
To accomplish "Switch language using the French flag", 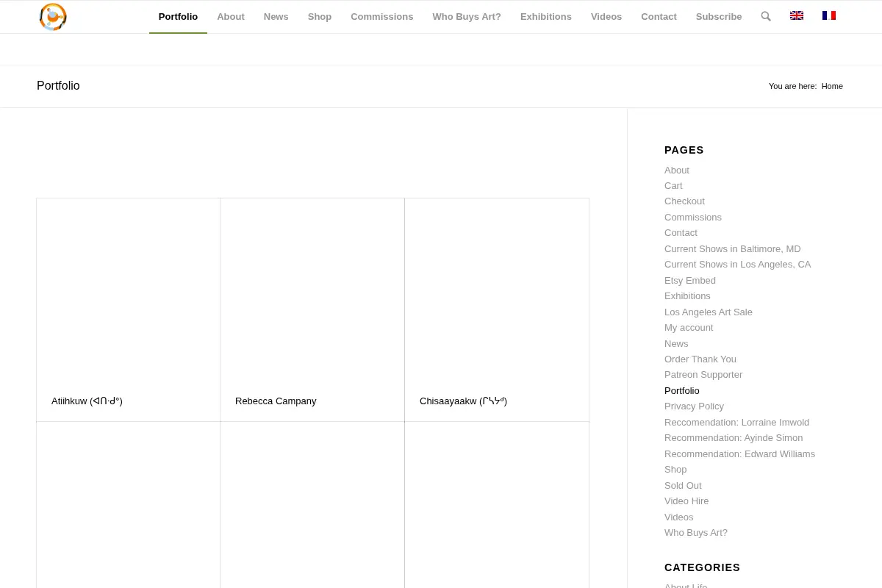I will coord(829,15).
